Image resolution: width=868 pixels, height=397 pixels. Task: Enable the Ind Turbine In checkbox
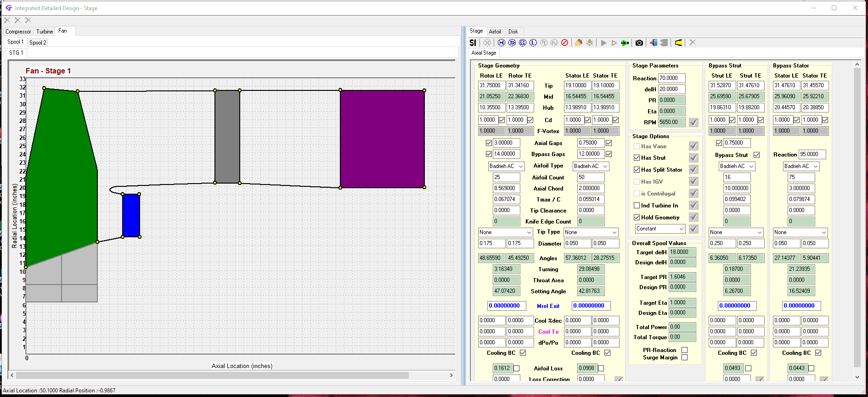click(x=637, y=206)
